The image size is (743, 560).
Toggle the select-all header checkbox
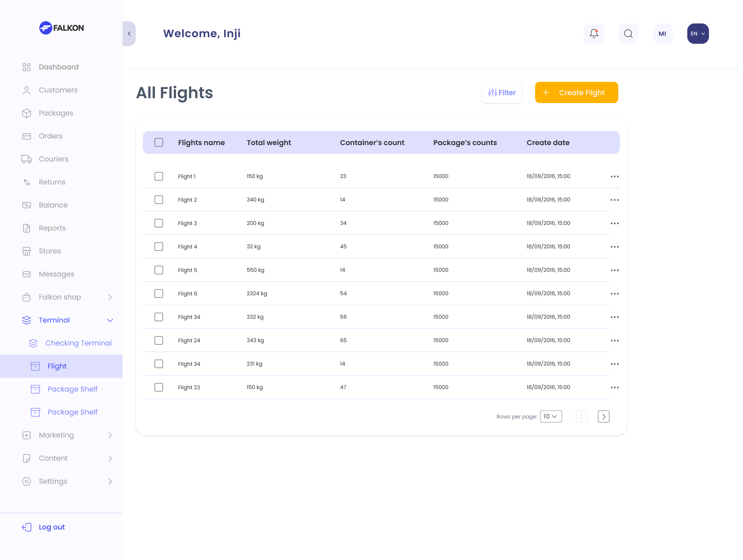tap(159, 142)
